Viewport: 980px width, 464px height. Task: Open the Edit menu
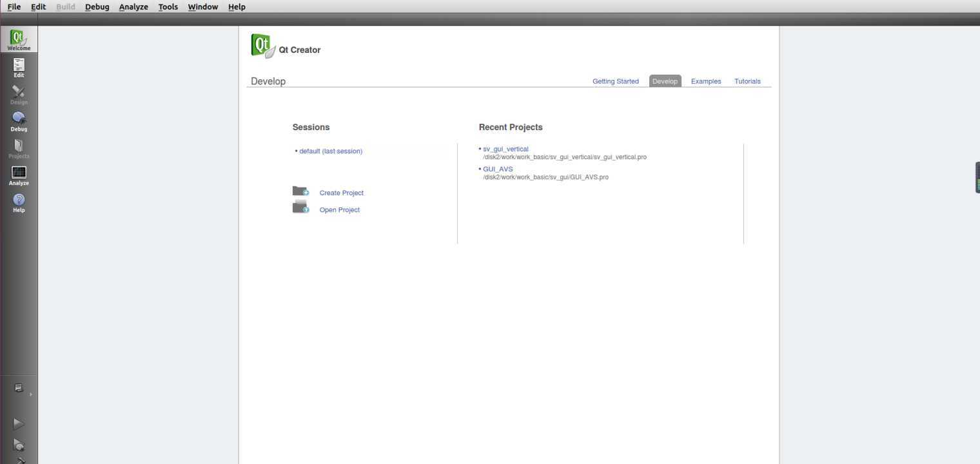coord(39,6)
